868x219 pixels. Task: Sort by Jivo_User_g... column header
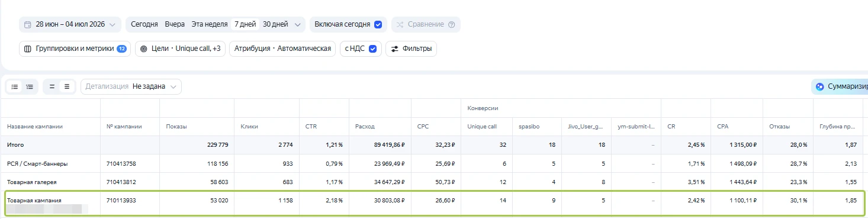click(585, 126)
